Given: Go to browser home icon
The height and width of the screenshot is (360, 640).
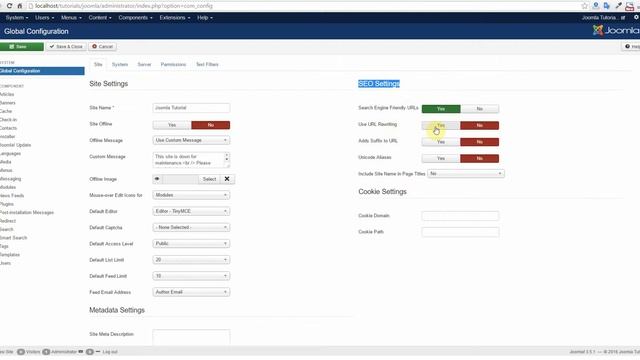Looking at the screenshot, I should (19, 6).
